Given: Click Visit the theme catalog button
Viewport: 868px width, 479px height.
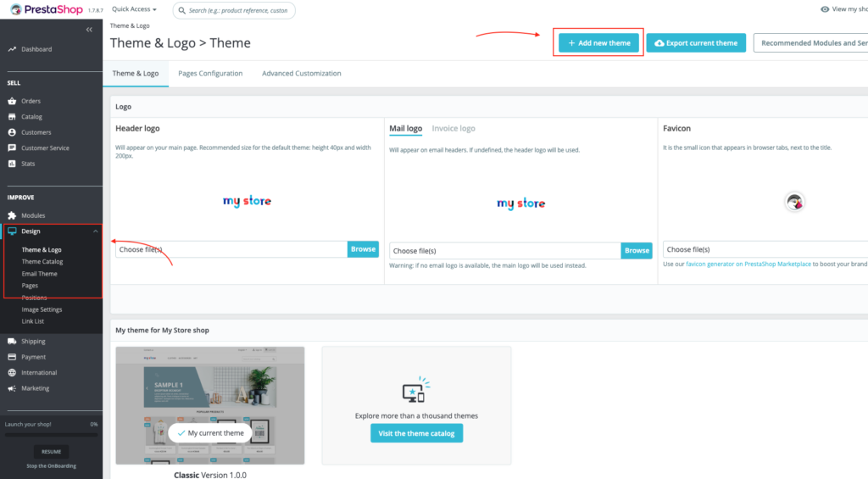Looking at the screenshot, I should coord(416,433).
